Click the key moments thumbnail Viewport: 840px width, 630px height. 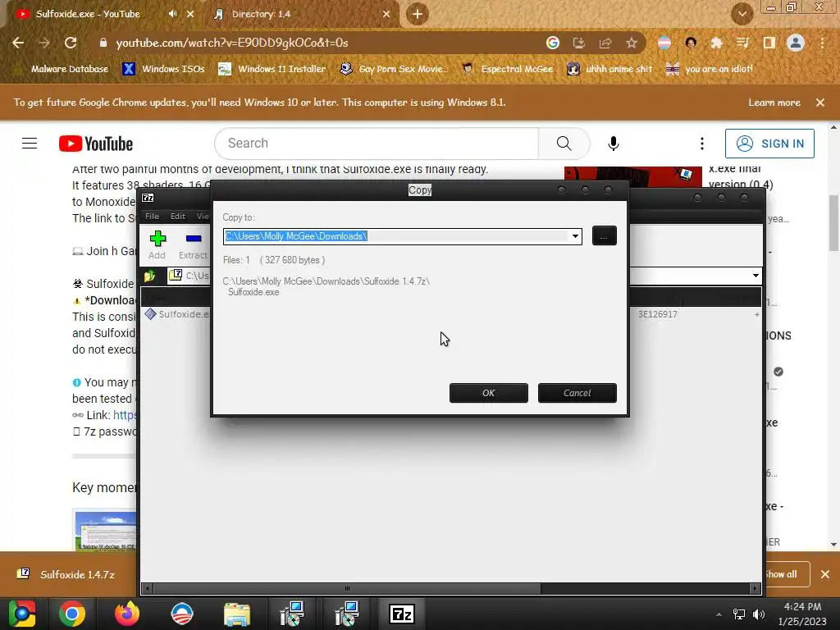(105, 531)
